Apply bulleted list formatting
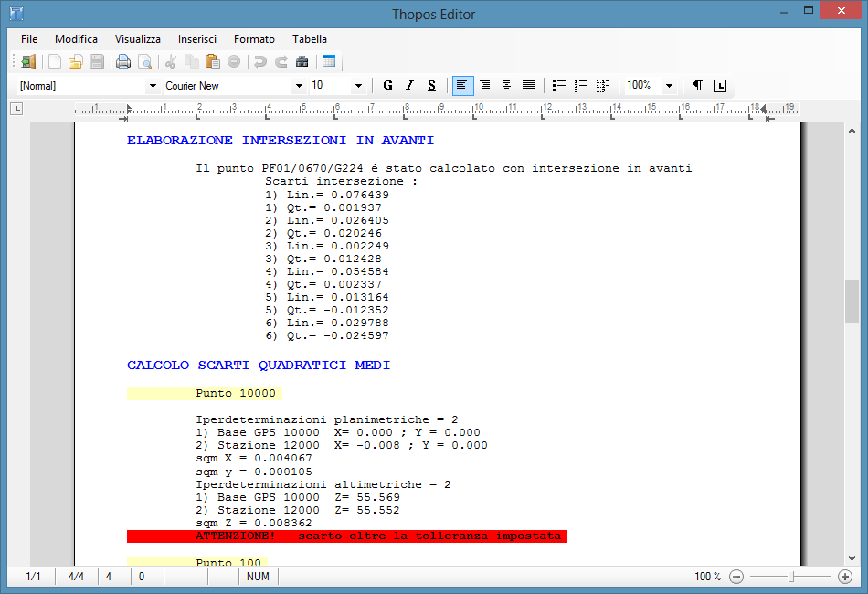Viewport: 868px width, 594px height. click(x=559, y=85)
